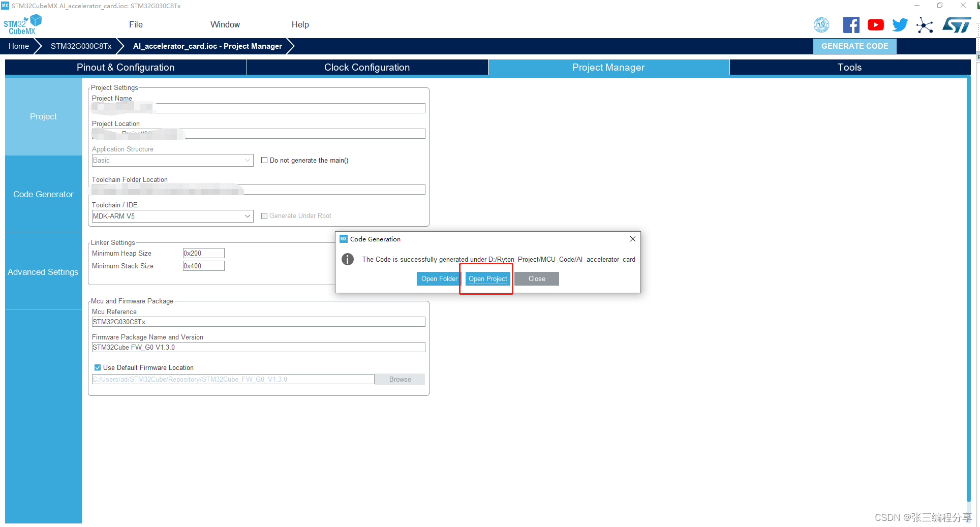The width and height of the screenshot is (980, 527).
Task: Open the Help menu
Action: tap(300, 24)
